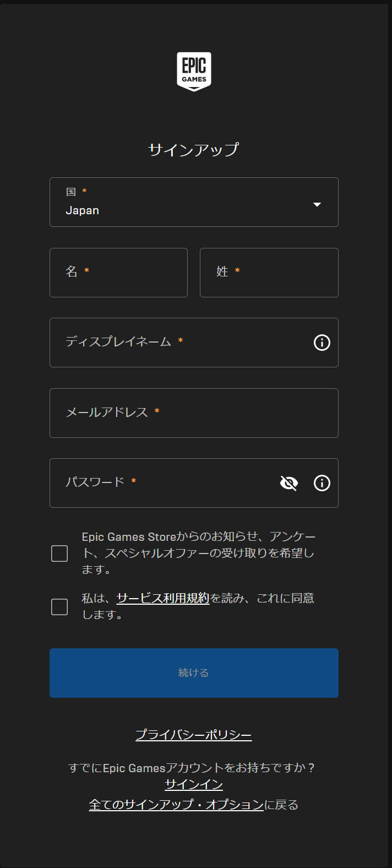
Task: Focus the ディスプレイネーム input field
Action: pos(182,343)
